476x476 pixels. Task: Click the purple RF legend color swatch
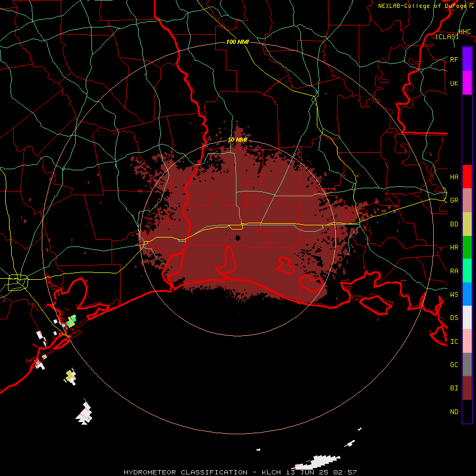467,59
